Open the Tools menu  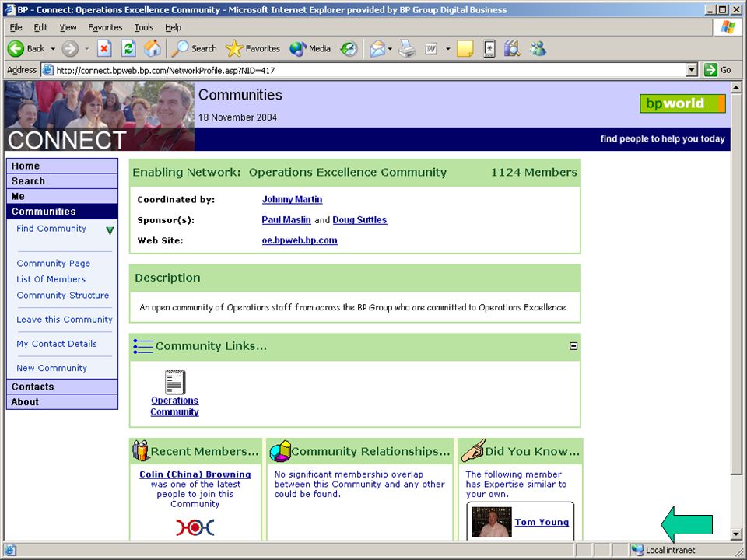pyautogui.click(x=143, y=28)
